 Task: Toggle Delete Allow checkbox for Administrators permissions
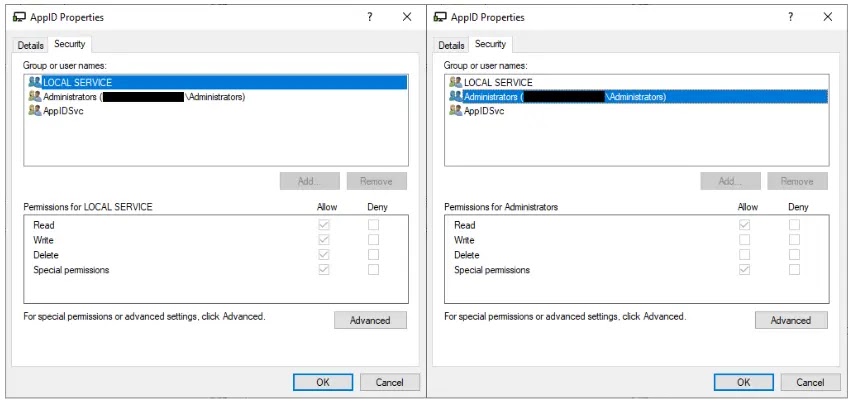click(744, 255)
